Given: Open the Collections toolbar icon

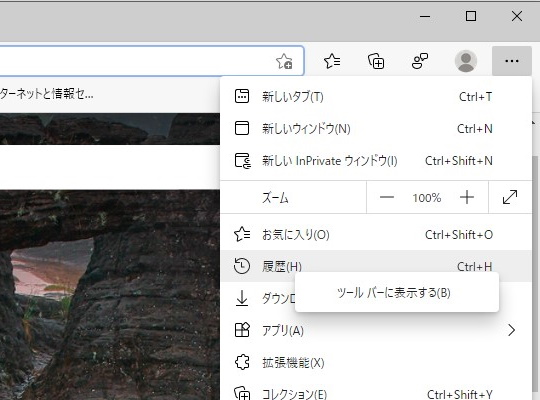Looking at the screenshot, I should (x=376, y=61).
